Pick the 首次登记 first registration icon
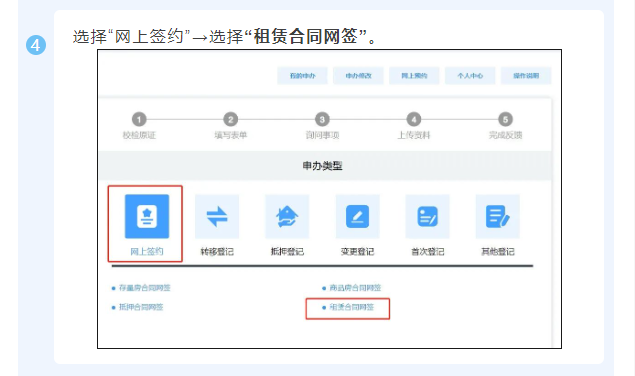This screenshot has width=635, height=376. coord(428,216)
